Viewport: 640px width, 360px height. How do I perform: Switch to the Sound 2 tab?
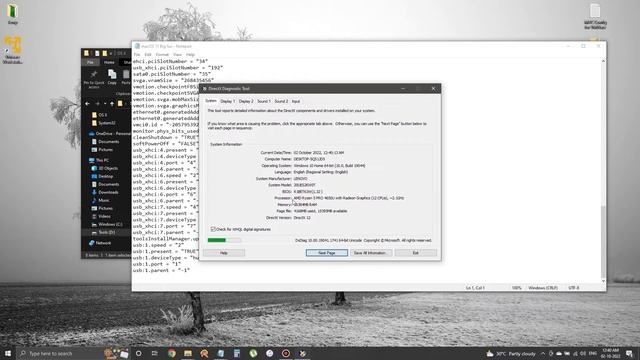(x=281, y=101)
